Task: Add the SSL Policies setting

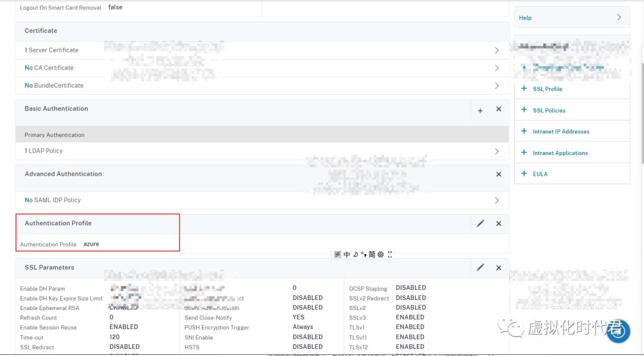Action: pyautogui.click(x=549, y=110)
